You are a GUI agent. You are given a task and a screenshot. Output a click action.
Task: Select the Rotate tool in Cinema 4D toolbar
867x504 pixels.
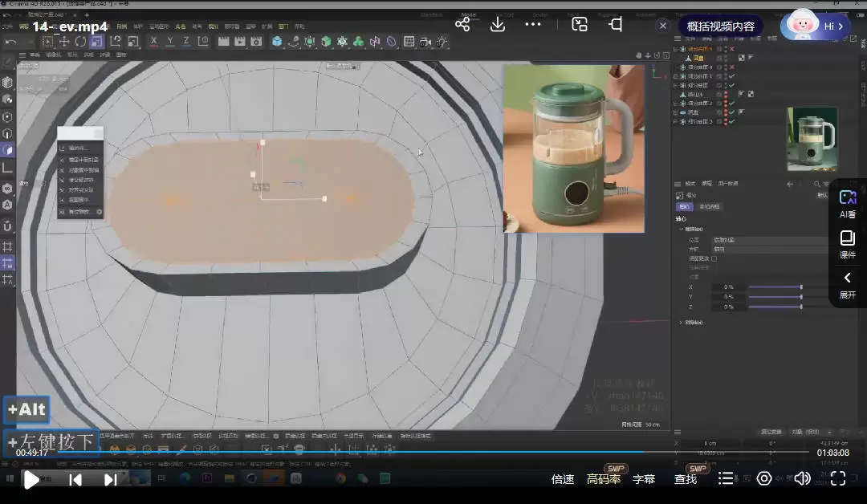point(81,42)
